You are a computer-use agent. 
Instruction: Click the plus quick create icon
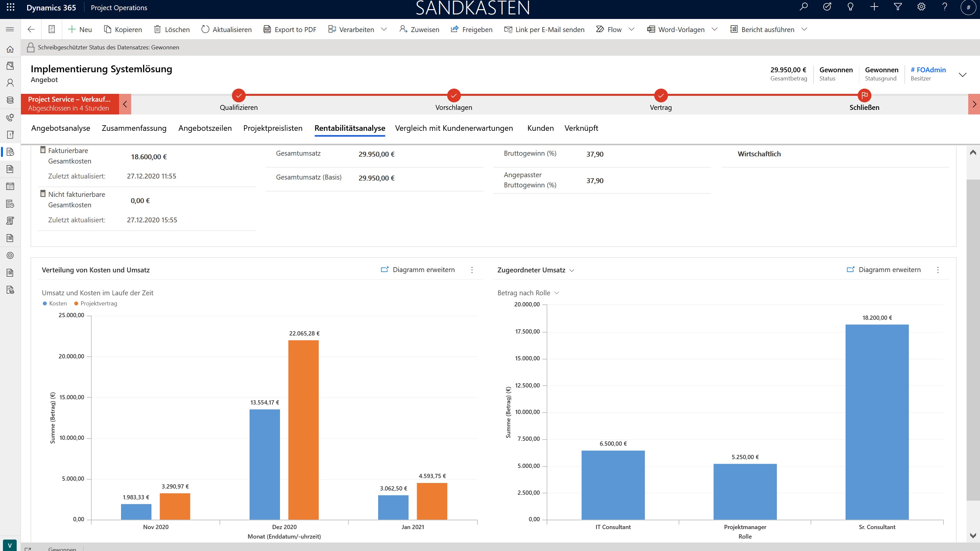[x=874, y=7]
